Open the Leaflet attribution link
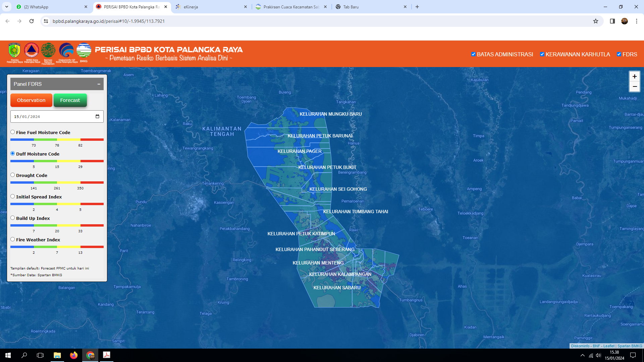 [x=609, y=346]
